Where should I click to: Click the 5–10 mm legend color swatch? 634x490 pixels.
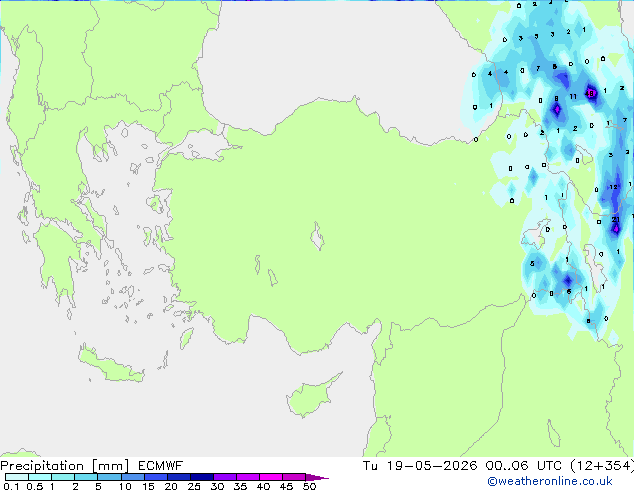[x=109, y=477]
